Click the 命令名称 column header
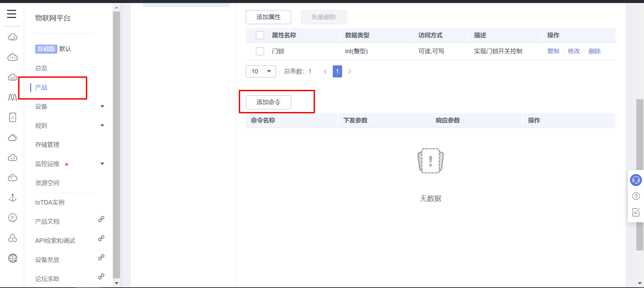Viewport: 644px width, 288px height. click(263, 120)
